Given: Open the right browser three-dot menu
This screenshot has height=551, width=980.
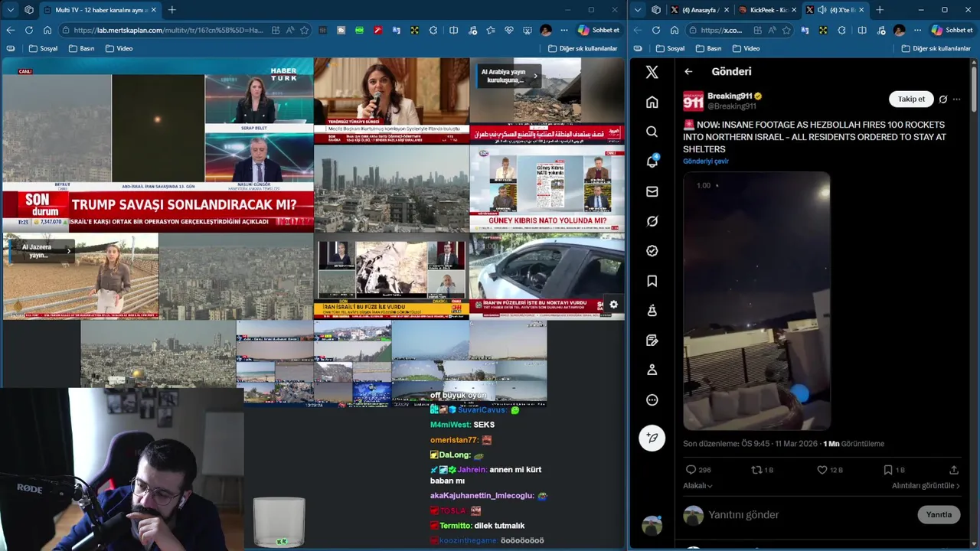Looking at the screenshot, I should 918,30.
